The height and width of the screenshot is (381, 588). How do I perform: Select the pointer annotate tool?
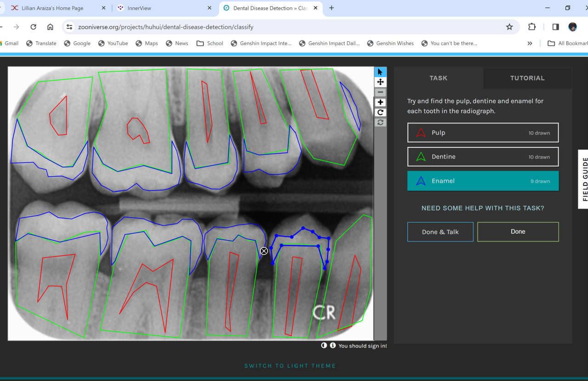(380, 72)
